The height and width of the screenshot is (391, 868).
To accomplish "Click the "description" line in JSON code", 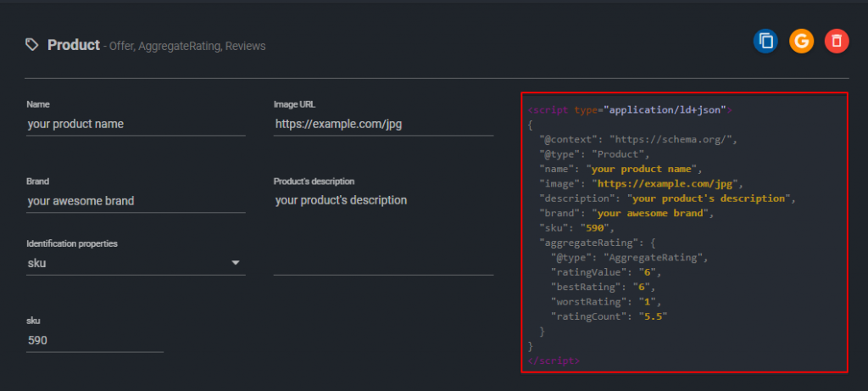I will tap(668, 198).
